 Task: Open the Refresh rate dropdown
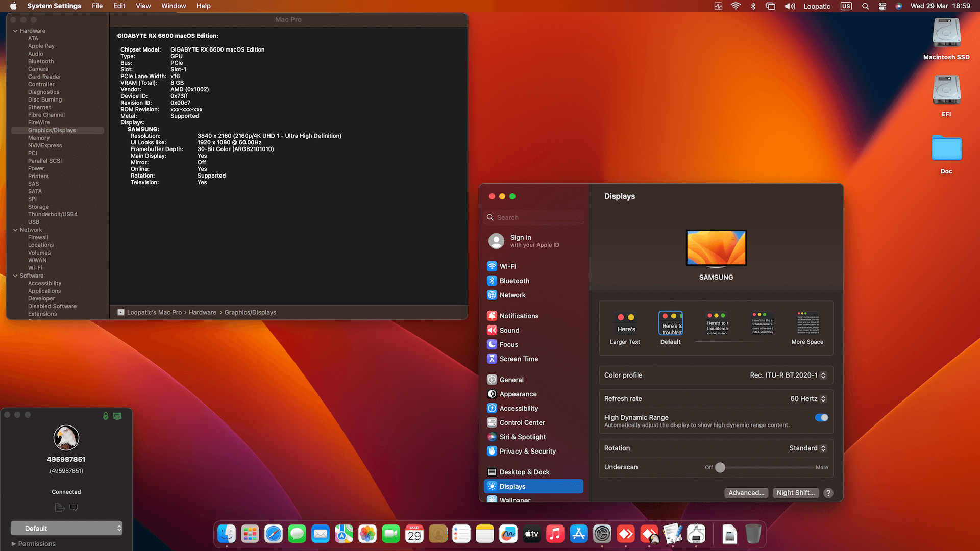(808, 398)
